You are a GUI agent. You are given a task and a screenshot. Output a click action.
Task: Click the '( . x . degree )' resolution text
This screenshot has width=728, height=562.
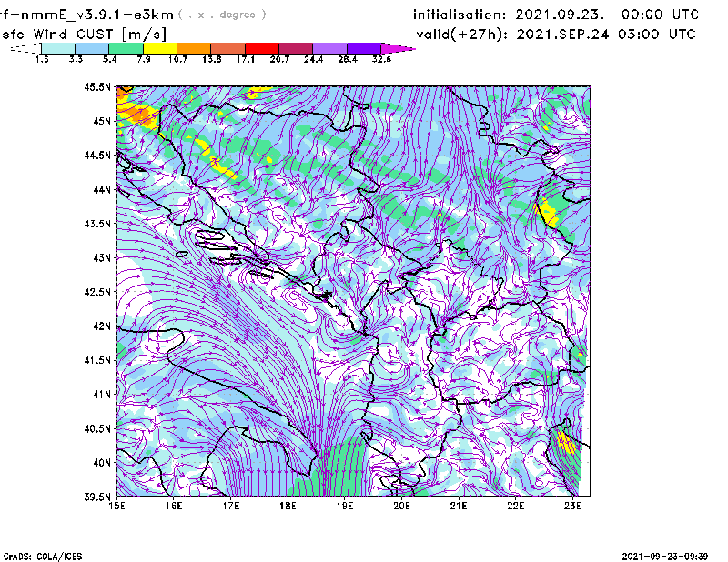(222, 15)
